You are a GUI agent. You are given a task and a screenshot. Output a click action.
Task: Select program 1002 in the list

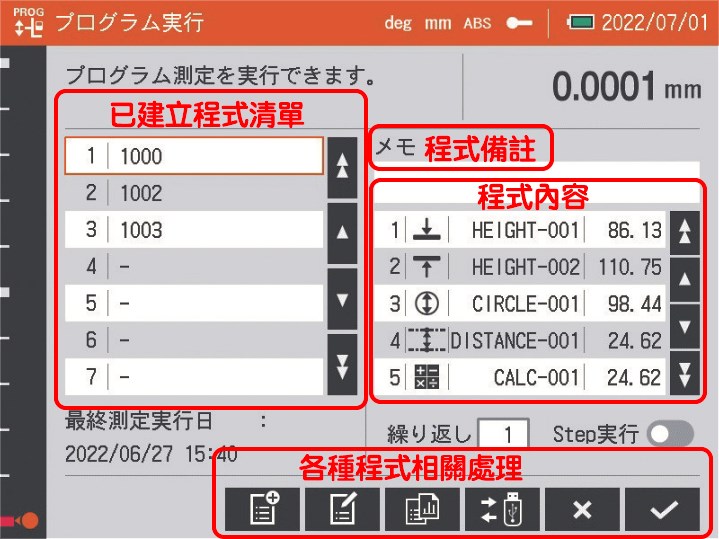coord(194,193)
